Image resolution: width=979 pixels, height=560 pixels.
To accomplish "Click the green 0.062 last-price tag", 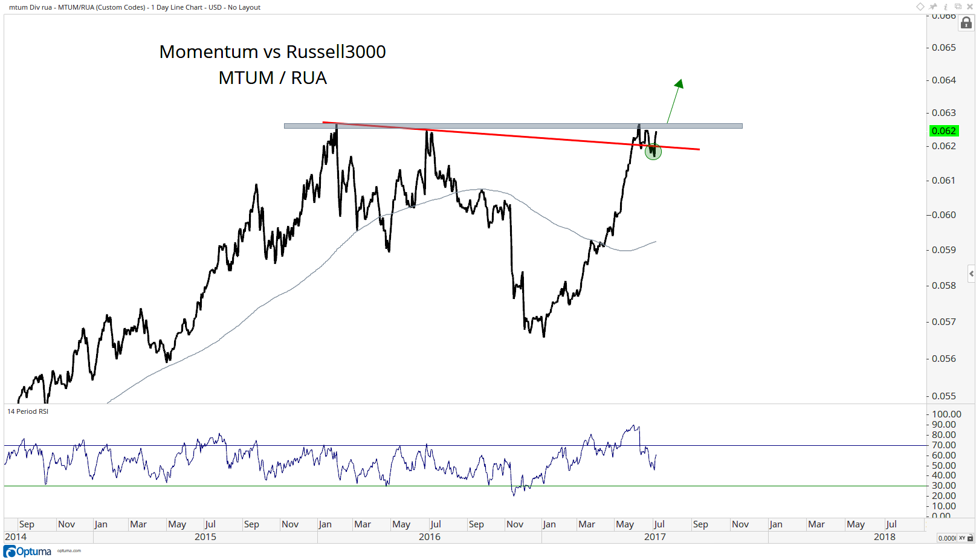I will click(944, 131).
